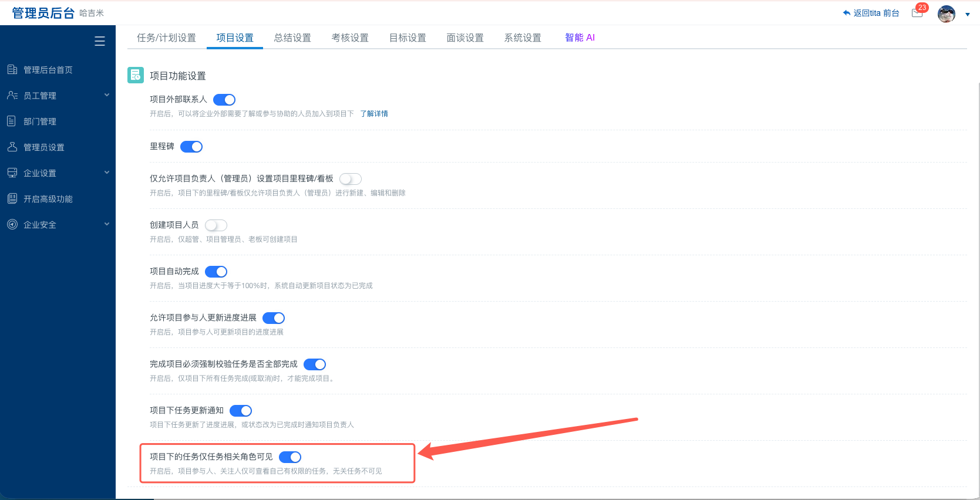This screenshot has height=500, width=980.
Task: Open the mail notifications icon
Action: 917,13
